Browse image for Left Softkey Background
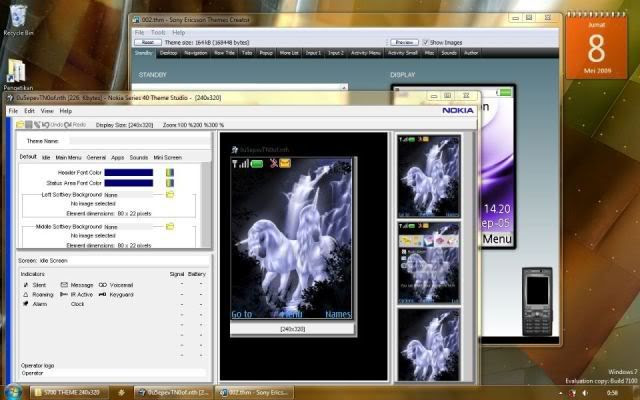Viewport: 640px width, 400px height. (x=170, y=194)
